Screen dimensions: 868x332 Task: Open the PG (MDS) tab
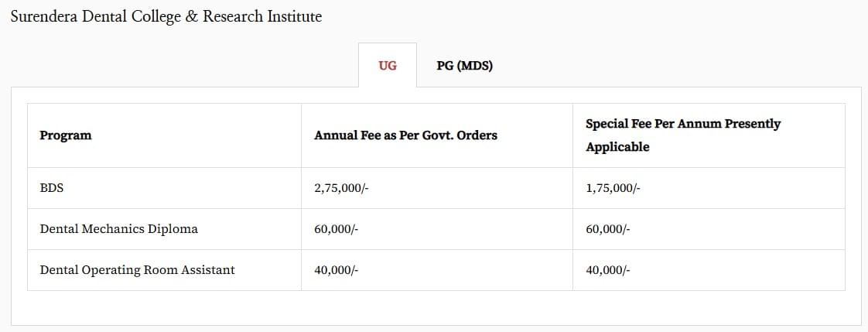[x=464, y=66]
